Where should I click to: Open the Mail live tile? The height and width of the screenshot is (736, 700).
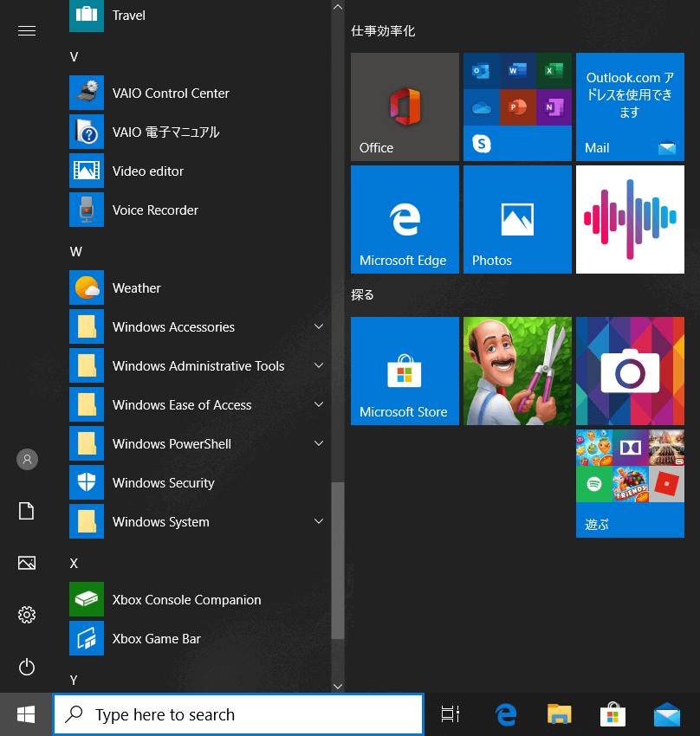click(x=630, y=107)
